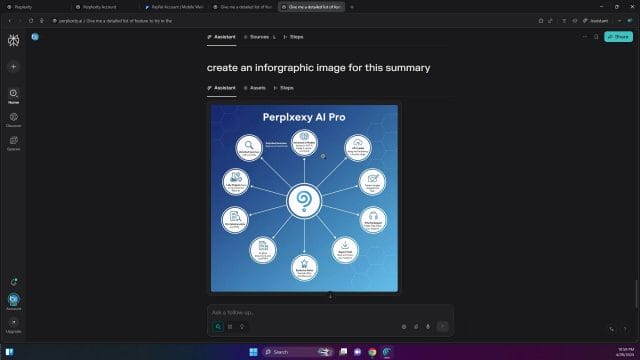
Task: Switch to the PayPal Account browser tab
Action: point(175,7)
